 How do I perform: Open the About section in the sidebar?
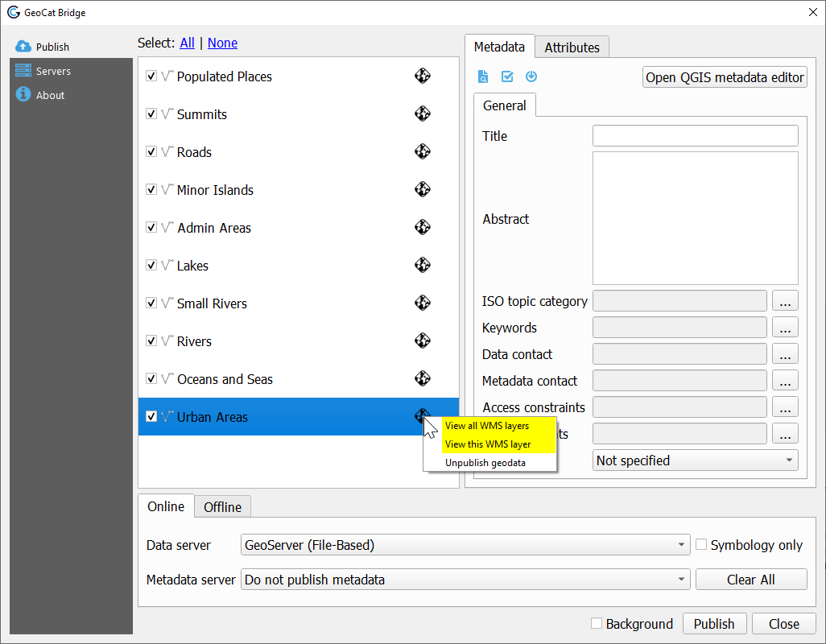click(48, 94)
